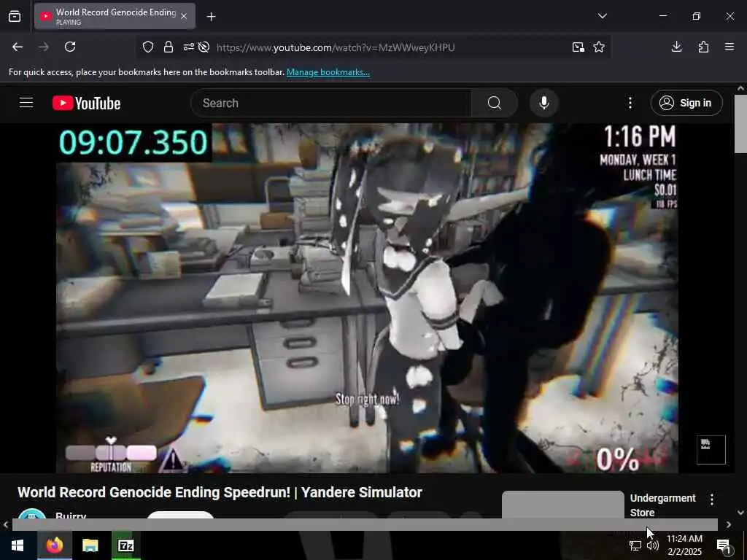747x560 pixels.
Task: Close the World Record Genocide Ending tab
Action: pos(184,17)
